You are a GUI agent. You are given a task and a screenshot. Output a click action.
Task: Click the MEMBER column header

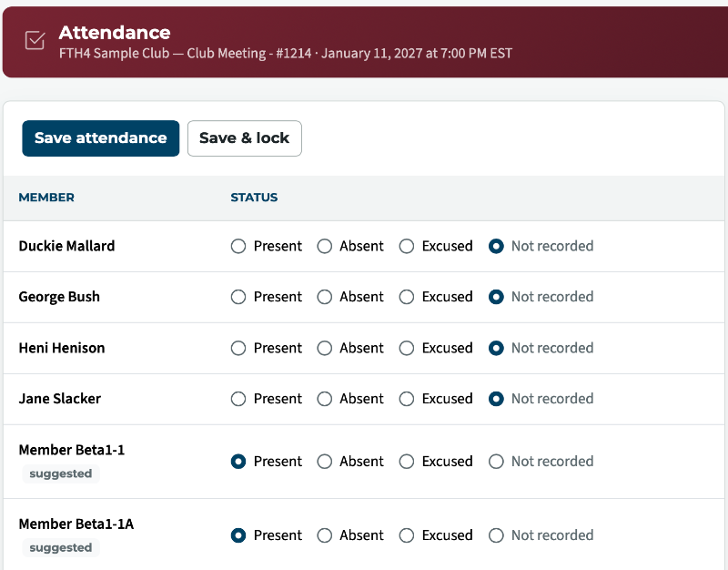[x=46, y=198]
